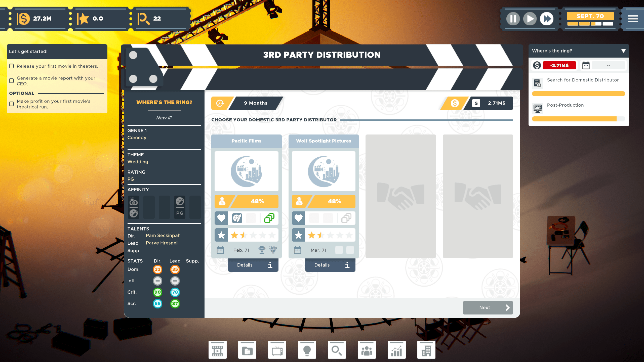Open the film reel production icon
The width and height of the screenshot is (644, 362).
(x=217, y=350)
